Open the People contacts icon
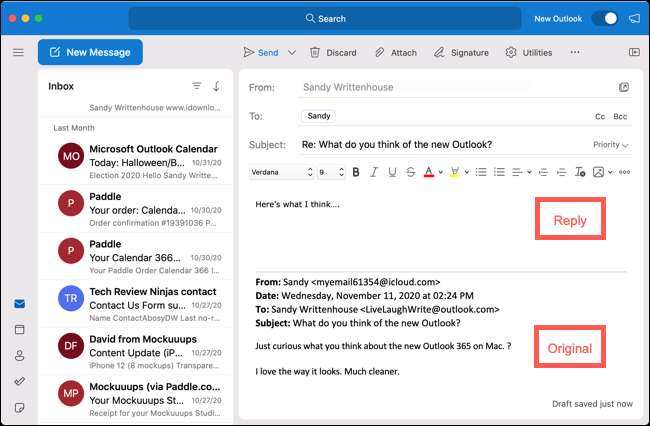Screen dimensions: 650x426 (x=18, y=355)
